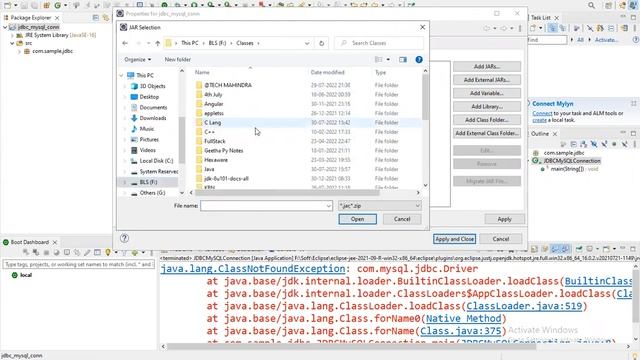This screenshot has height=360, width=640.
Task: Click the create link in Mylyn panel
Action: click(539, 120)
